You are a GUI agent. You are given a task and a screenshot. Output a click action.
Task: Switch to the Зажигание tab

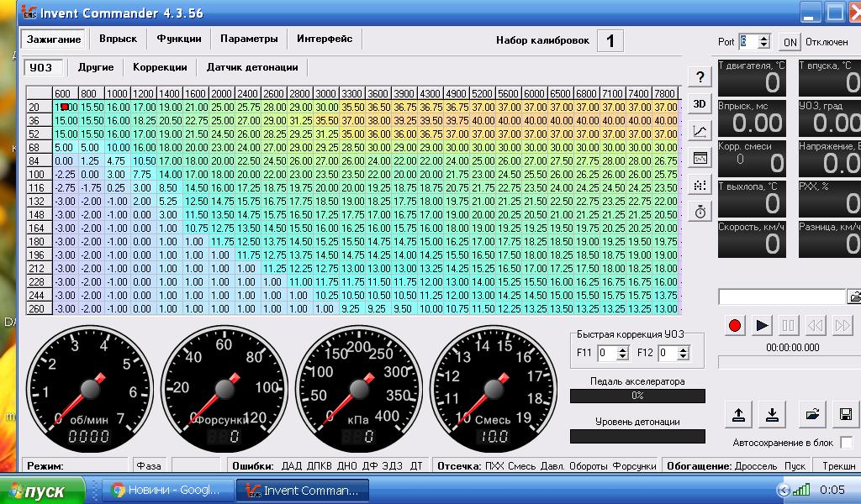click(x=53, y=39)
